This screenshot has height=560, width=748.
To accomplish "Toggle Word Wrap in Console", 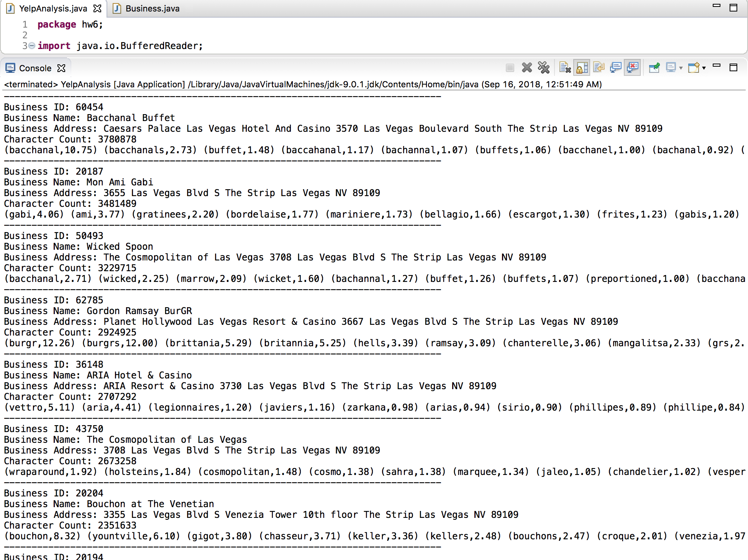I will pos(599,68).
